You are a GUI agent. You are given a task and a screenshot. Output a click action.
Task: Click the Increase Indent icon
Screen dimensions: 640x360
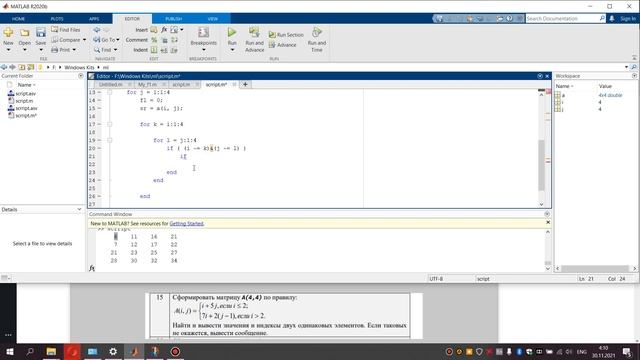click(164, 50)
